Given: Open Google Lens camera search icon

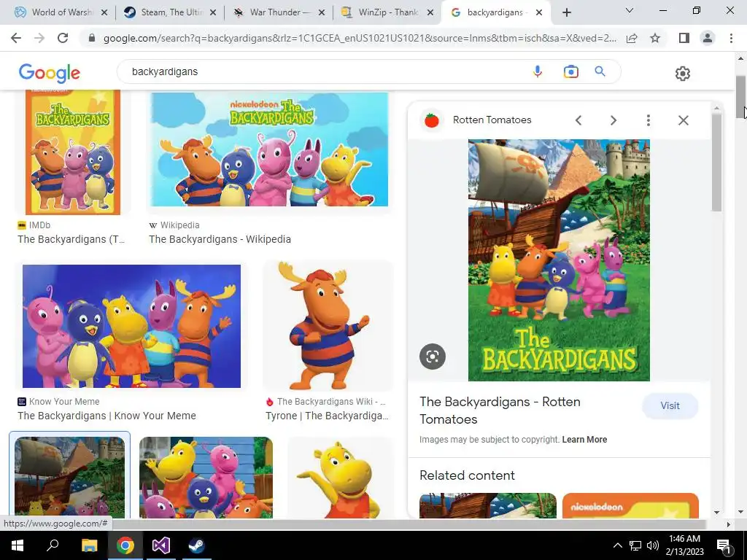Looking at the screenshot, I should click(x=570, y=72).
